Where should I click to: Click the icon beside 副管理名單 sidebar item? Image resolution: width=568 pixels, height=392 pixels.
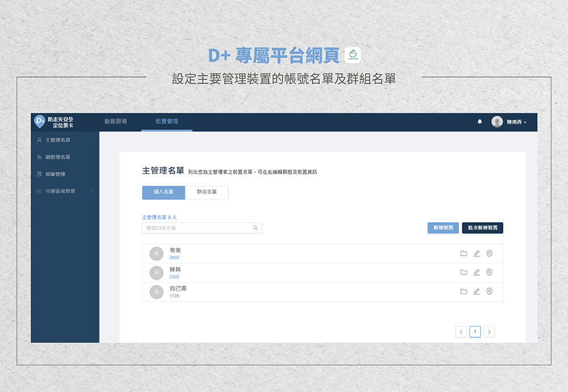click(39, 157)
